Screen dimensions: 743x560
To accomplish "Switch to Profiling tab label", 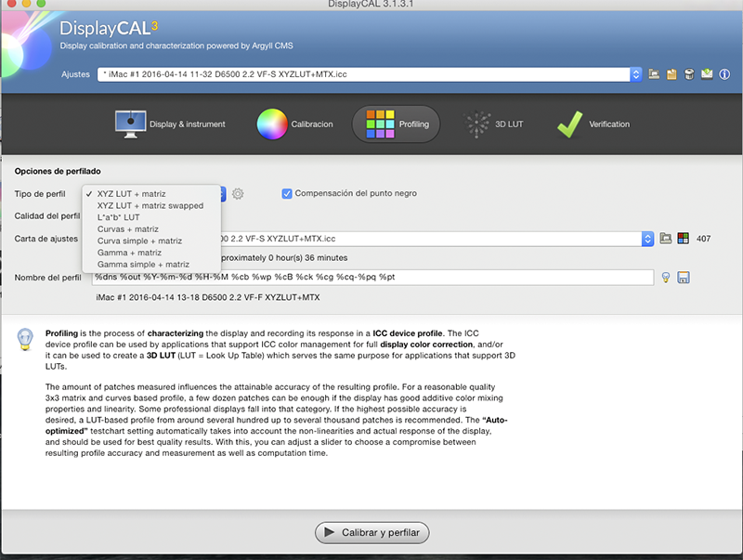I will click(413, 124).
